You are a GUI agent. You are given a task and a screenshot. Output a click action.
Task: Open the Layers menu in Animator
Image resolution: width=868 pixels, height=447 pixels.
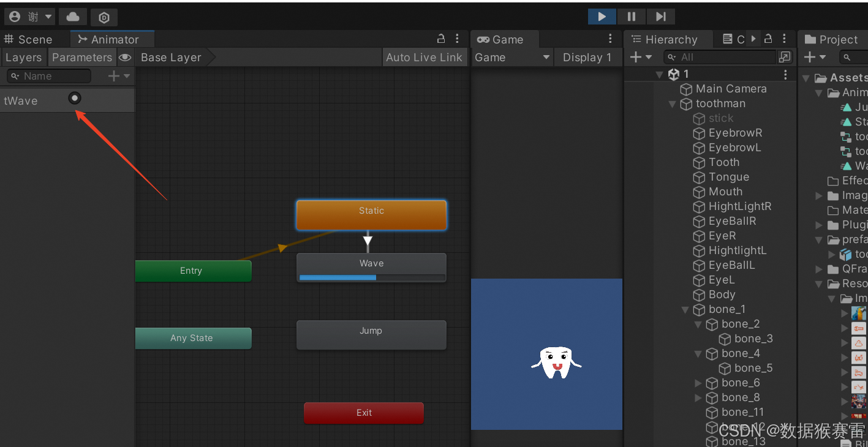23,57
